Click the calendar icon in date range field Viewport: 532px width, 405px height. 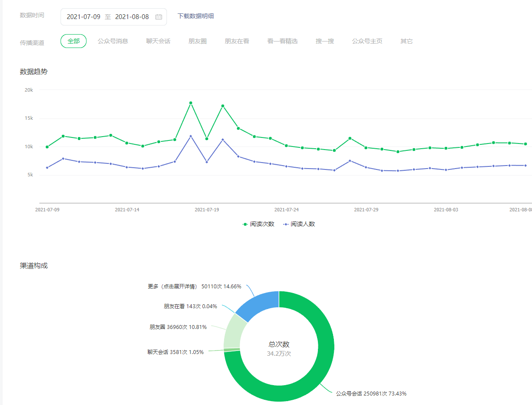(159, 17)
